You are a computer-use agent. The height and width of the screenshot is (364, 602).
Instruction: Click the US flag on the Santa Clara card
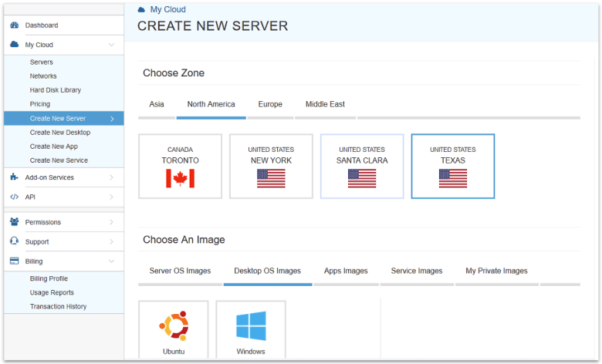362,178
